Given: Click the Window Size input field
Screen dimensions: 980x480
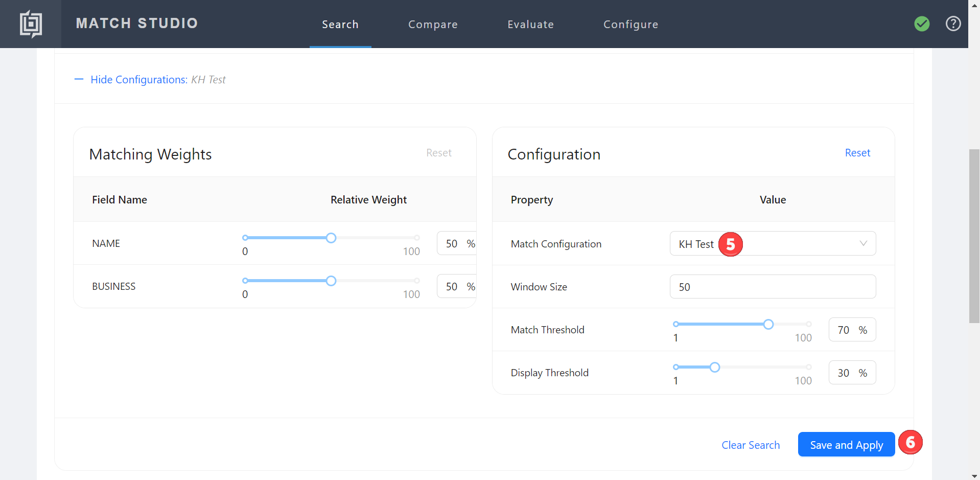Looking at the screenshot, I should (773, 287).
